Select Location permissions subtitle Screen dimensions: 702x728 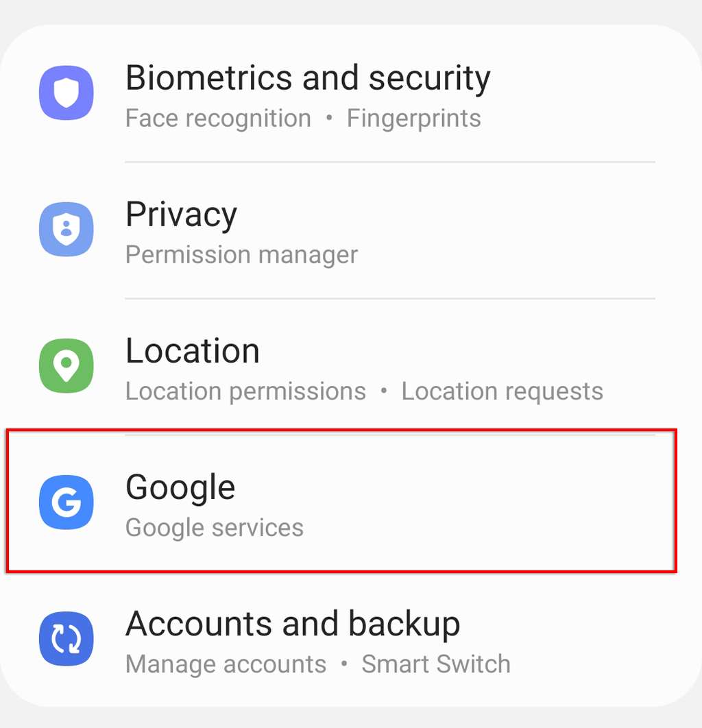tap(246, 391)
